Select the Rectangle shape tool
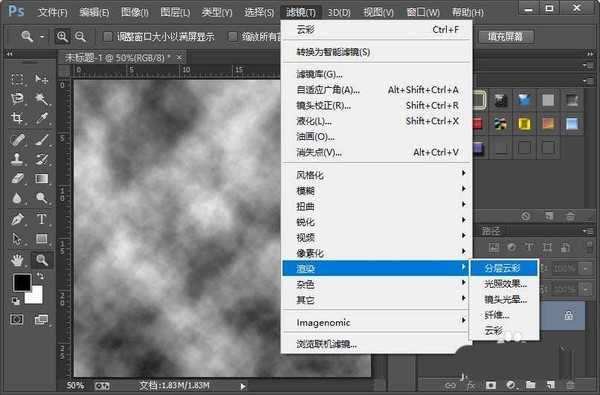The width and height of the screenshot is (600, 395). click(x=41, y=239)
